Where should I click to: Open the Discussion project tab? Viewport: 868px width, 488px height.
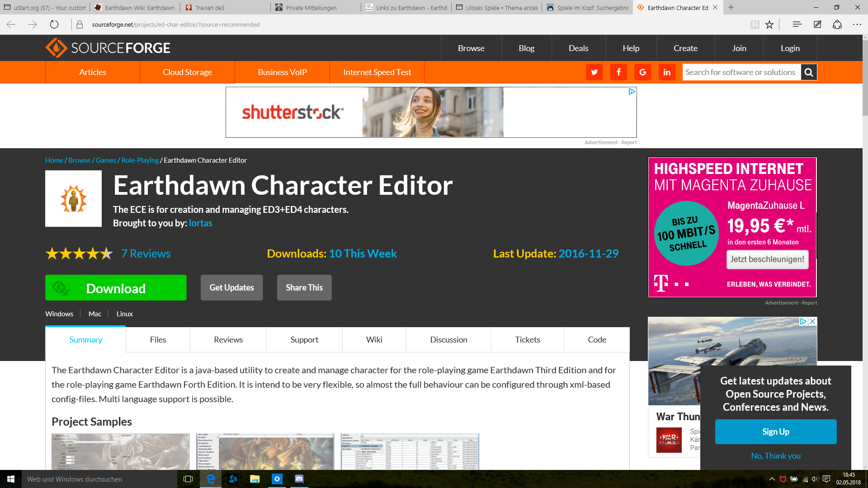coord(448,340)
